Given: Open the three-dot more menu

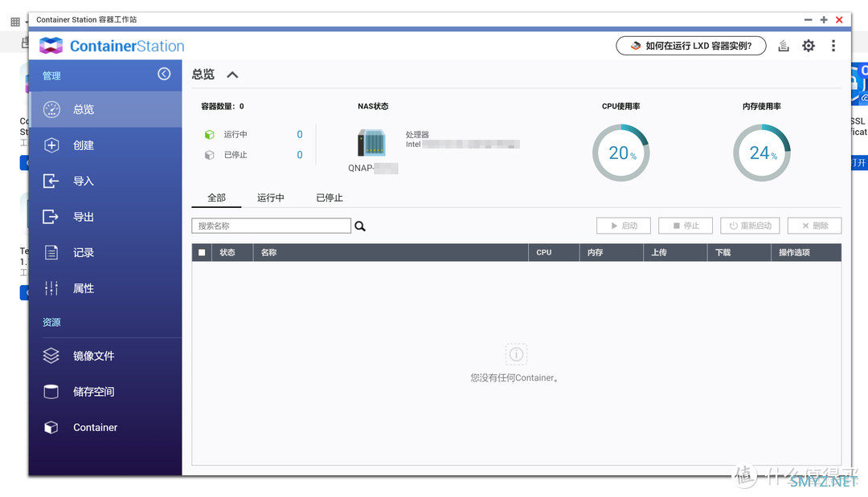Looking at the screenshot, I should (833, 46).
